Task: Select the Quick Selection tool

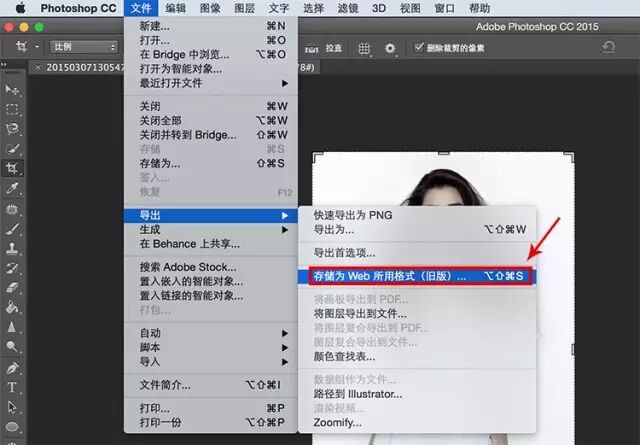Action: click(x=12, y=149)
